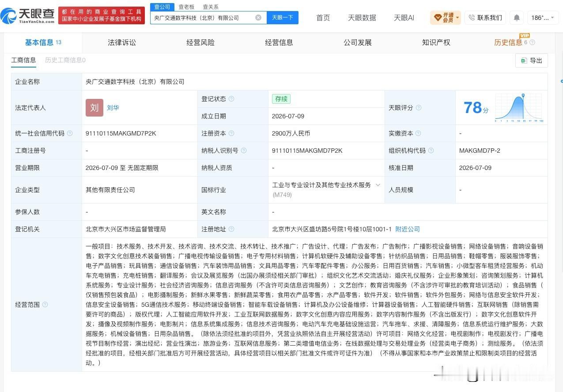The width and height of the screenshot is (563, 392).
Task: Show the help icon next to 天眼评分
Action: [x=419, y=108]
